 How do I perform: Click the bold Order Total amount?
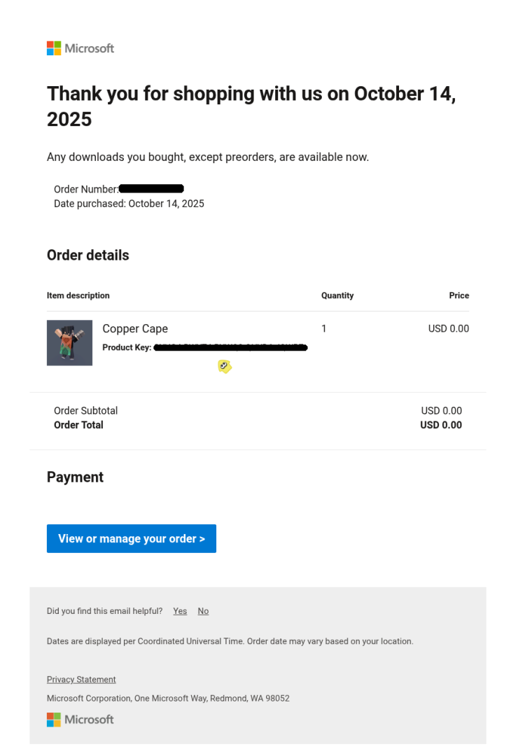click(440, 425)
